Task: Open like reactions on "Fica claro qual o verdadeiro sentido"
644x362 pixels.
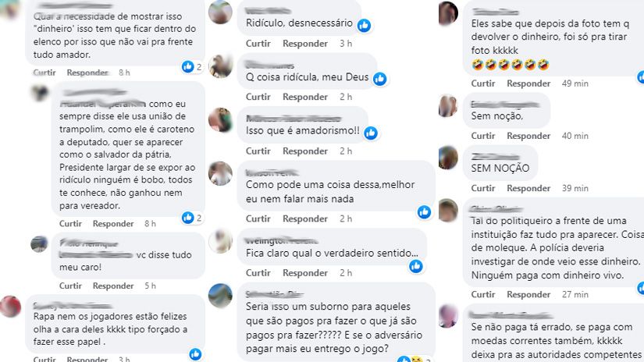Action: tap(415, 266)
